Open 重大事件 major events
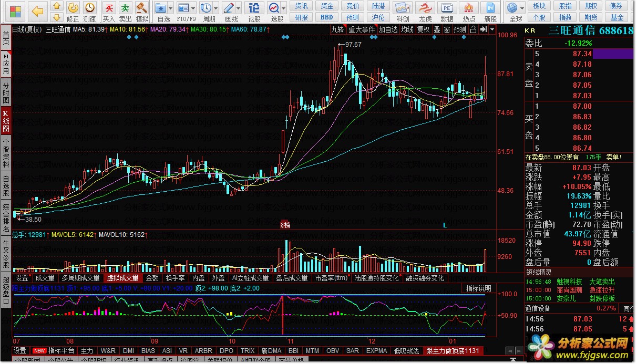Viewport: 637px width, 364px height. [362, 29]
